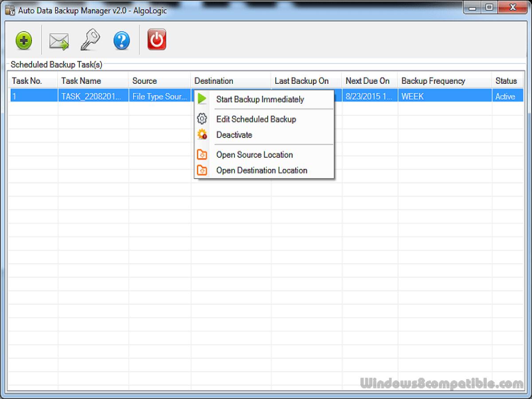532x399 pixels.
Task: Click the sun icon next to Deactivate
Action: pos(202,134)
